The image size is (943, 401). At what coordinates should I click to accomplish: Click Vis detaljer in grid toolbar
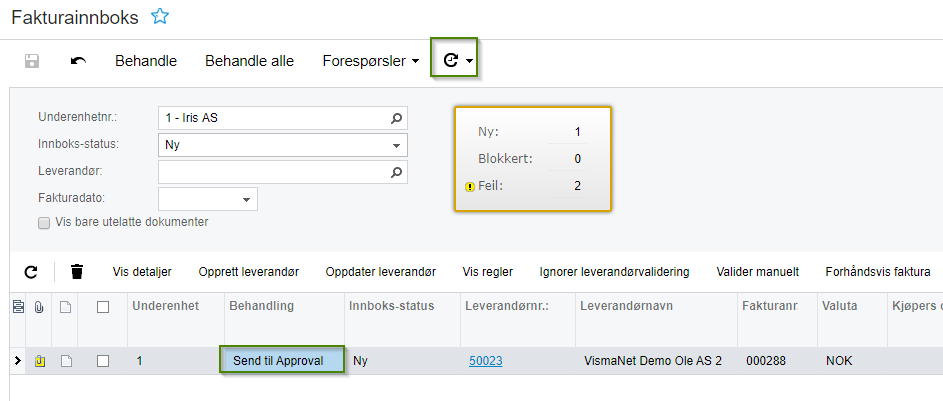click(142, 272)
